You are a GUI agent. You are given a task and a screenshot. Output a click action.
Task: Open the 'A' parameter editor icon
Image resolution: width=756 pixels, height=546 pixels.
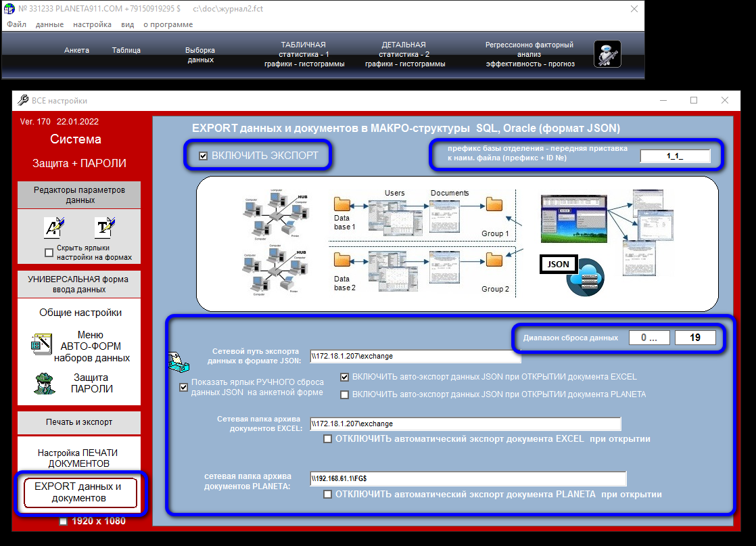(x=53, y=227)
